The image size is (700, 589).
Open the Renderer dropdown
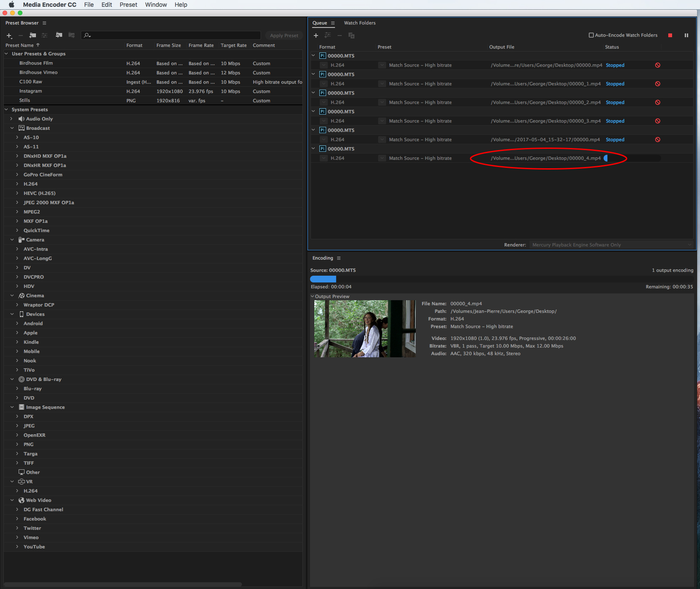coord(611,245)
